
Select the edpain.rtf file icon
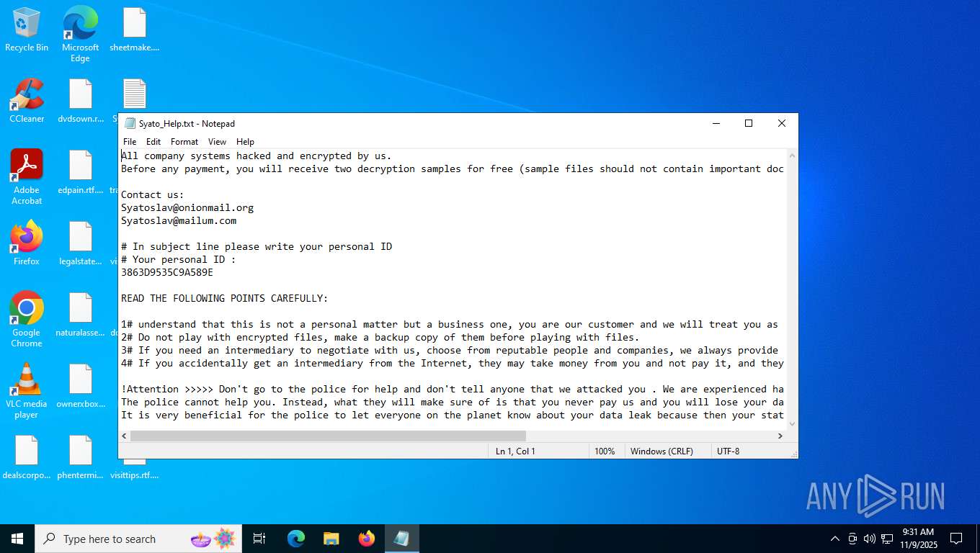click(81, 172)
